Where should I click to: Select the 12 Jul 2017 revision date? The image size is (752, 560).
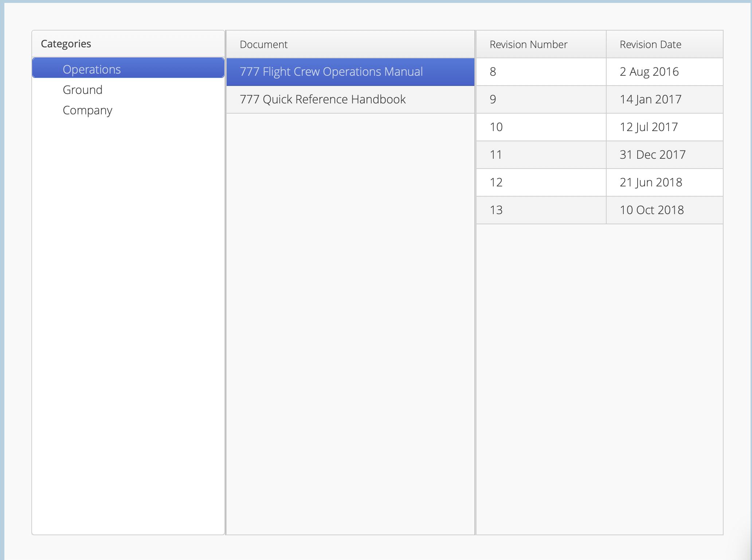[649, 127]
